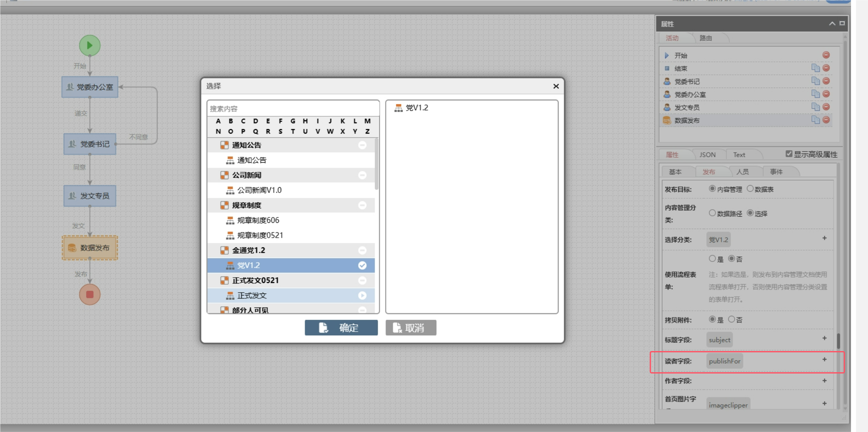Filter the list by letter G
868x432 pixels.
click(x=293, y=121)
